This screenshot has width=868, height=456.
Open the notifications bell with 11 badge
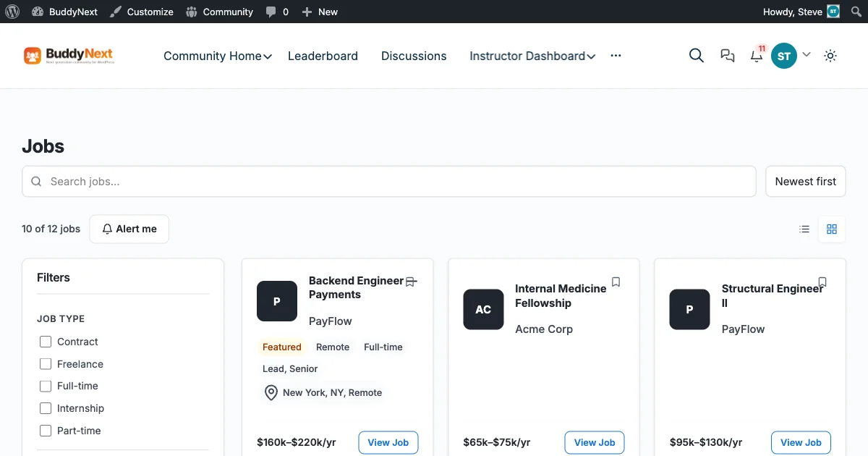[x=757, y=55]
